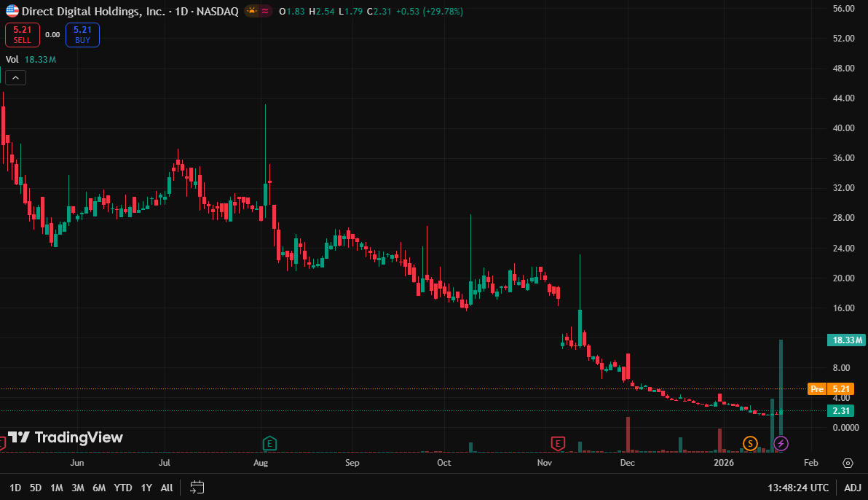
Task: Click the Pre 5.21 price label
Action: (831, 389)
